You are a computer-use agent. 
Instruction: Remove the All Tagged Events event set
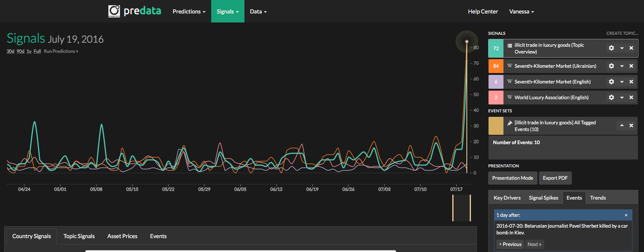pyautogui.click(x=631, y=125)
